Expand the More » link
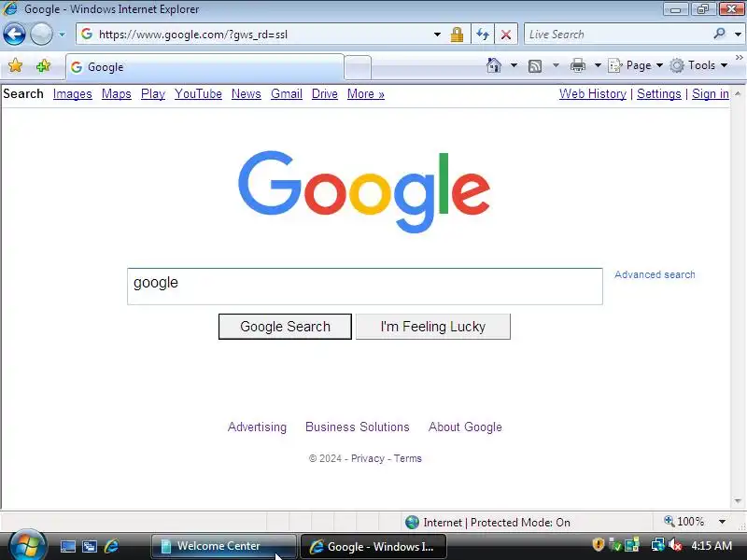This screenshot has width=747, height=560. pyautogui.click(x=365, y=94)
